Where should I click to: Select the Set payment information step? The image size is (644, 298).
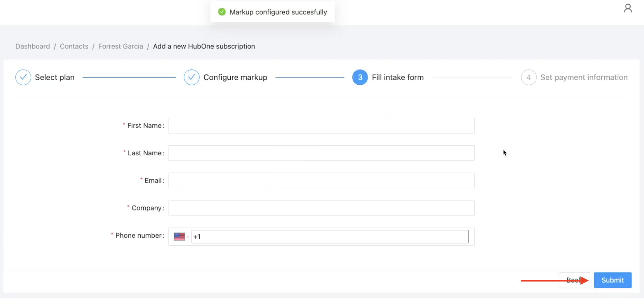[584, 77]
